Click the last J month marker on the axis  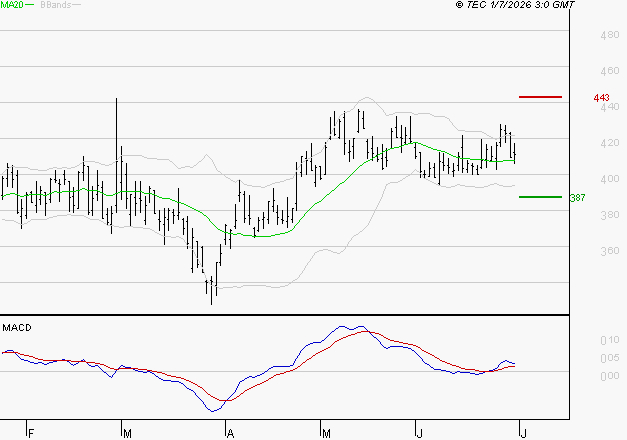point(523,433)
